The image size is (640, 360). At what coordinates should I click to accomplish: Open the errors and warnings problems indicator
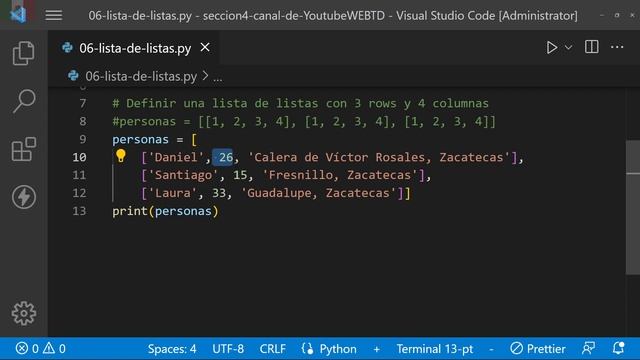coord(40,349)
